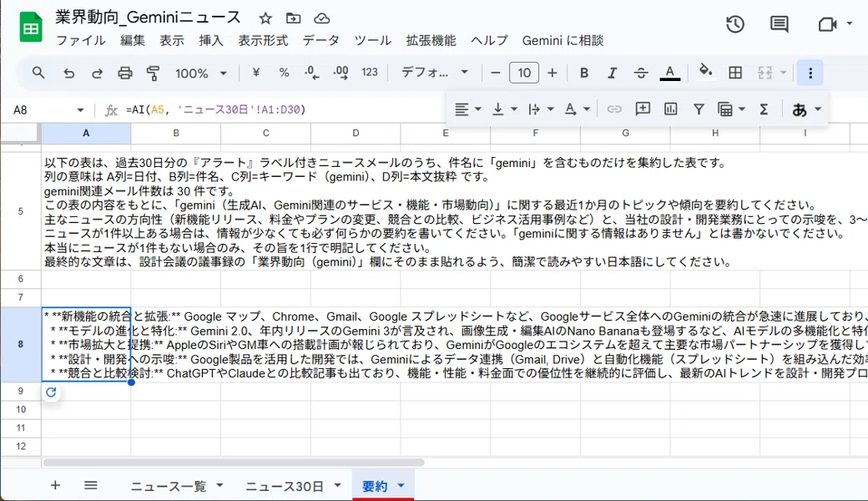The width and height of the screenshot is (868, 501).
Task: Refresh the AI result in A8
Action: pyautogui.click(x=51, y=392)
